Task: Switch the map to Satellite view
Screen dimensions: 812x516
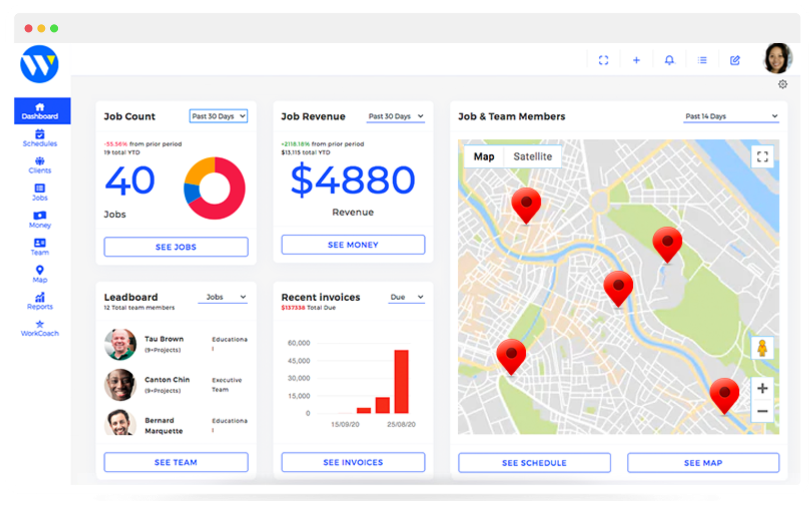Action: point(532,156)
